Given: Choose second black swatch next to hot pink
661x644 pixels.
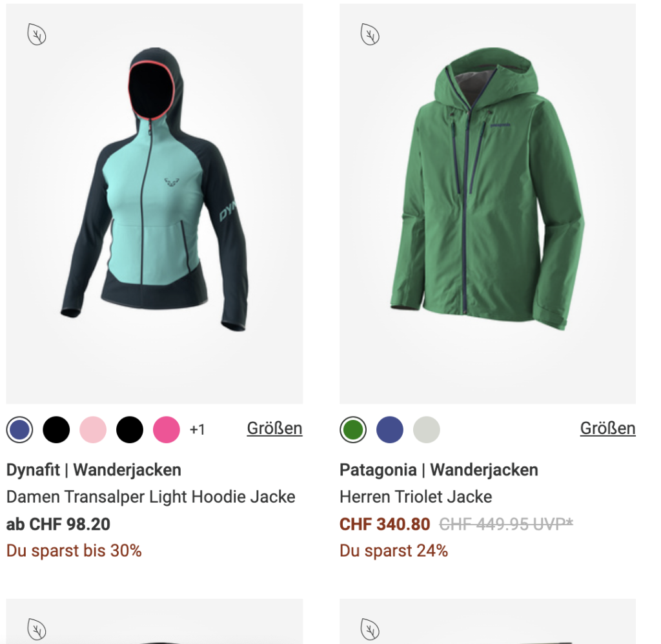Looking at the screenshot, I should pyautogui.click(x=129, y=430).
